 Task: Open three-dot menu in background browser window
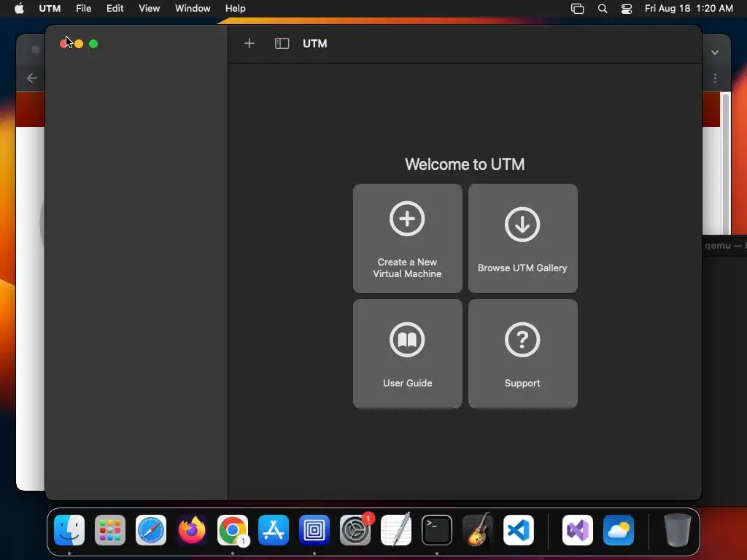pos(715,78)
